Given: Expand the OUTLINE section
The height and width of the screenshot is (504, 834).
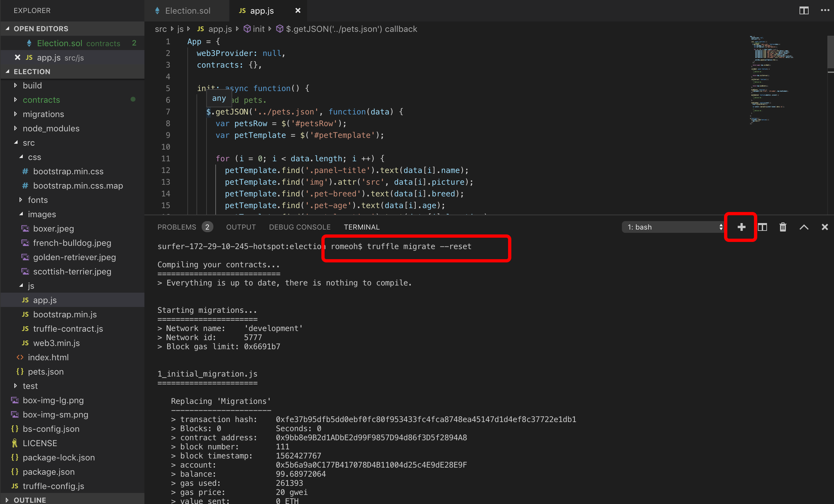Looking at the screenshot, I should (30, 499).
